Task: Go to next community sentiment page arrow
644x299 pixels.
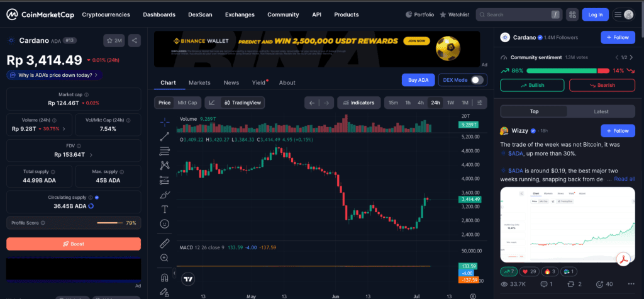Action: [x=632, y=57]
